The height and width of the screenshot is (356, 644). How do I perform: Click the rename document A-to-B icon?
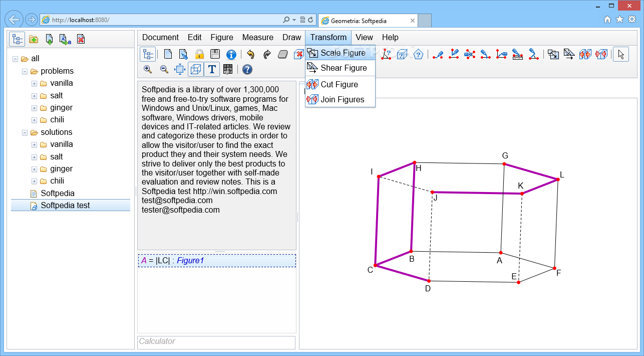(x=65, y=39)
